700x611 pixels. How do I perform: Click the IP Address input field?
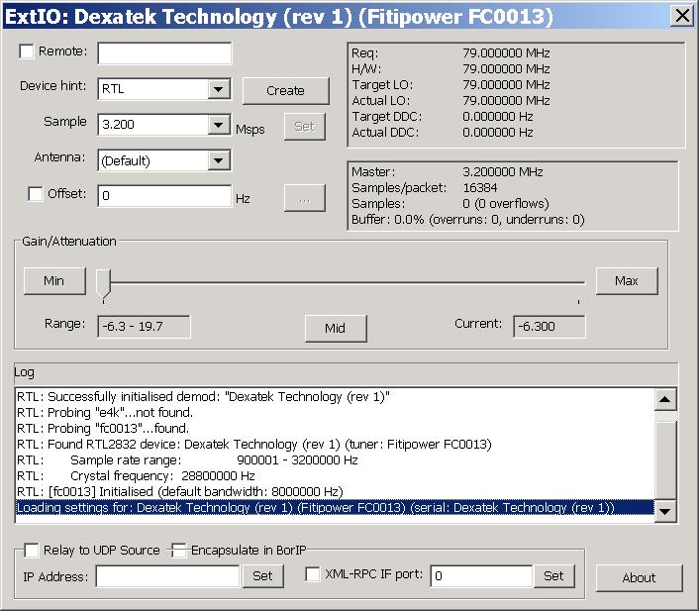coord(168,576)
